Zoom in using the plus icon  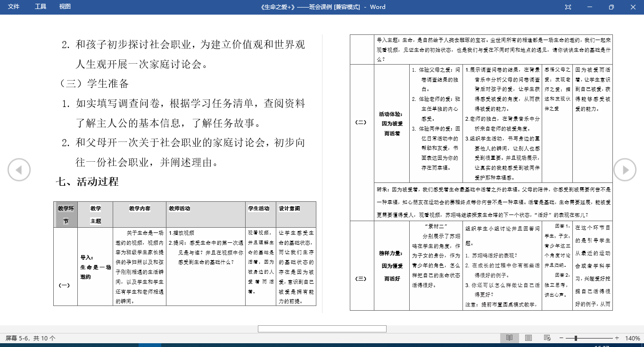617,338
